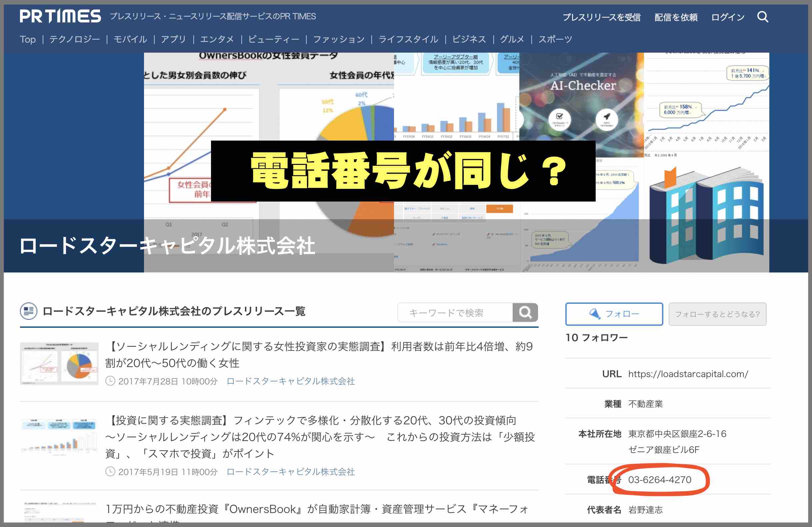812x527 pixels.
Task: Follow the company with the フォロー button
Action: tap(614, 314)
